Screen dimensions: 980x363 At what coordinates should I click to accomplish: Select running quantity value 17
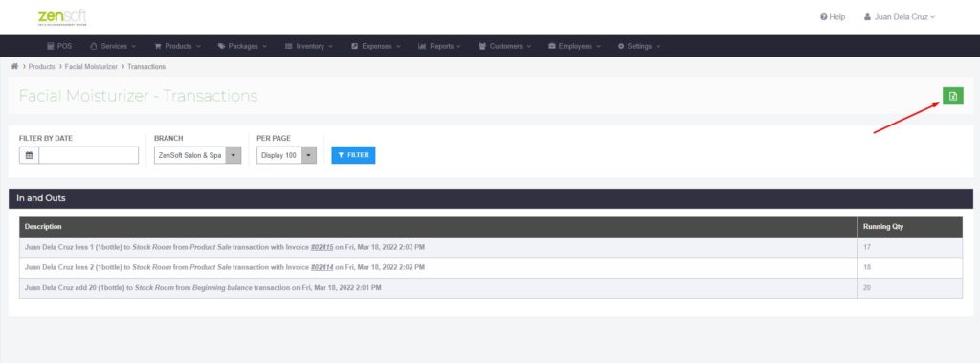tap(867, 247)
